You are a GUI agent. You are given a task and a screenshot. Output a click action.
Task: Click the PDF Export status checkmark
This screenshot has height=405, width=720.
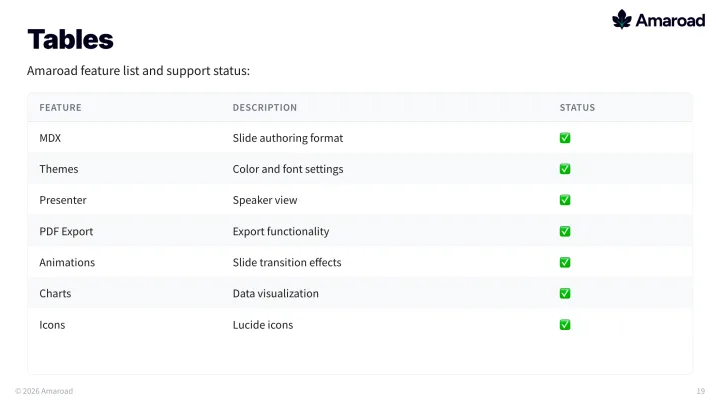565,231
